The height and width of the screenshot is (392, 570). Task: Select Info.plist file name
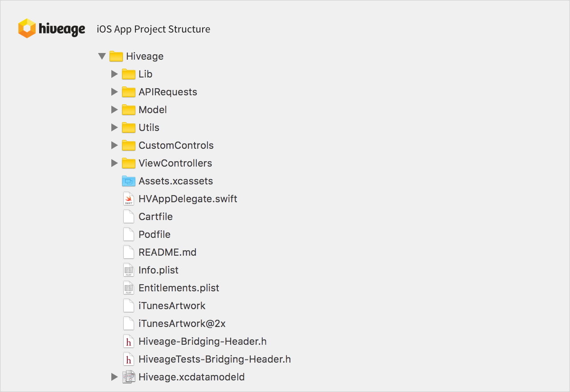(x=159, y=270)
